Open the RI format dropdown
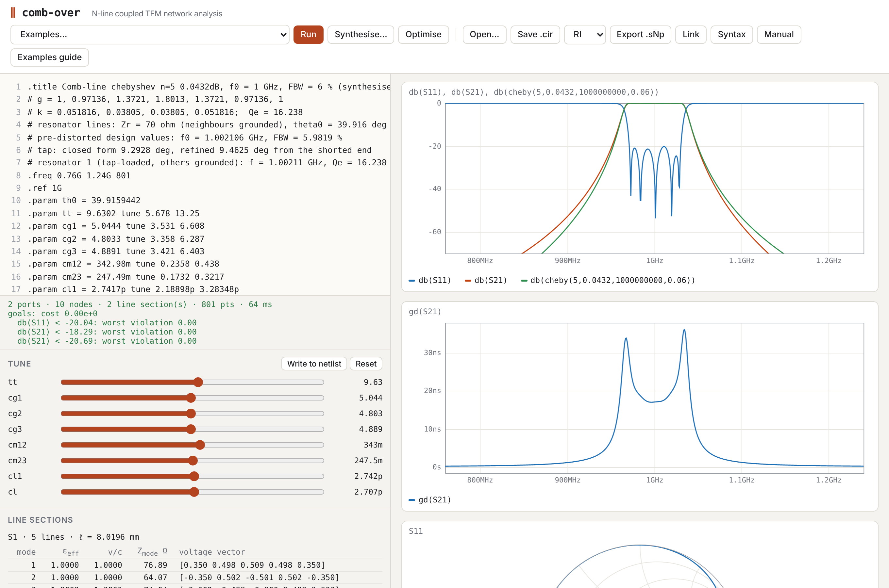 point(584,35)
